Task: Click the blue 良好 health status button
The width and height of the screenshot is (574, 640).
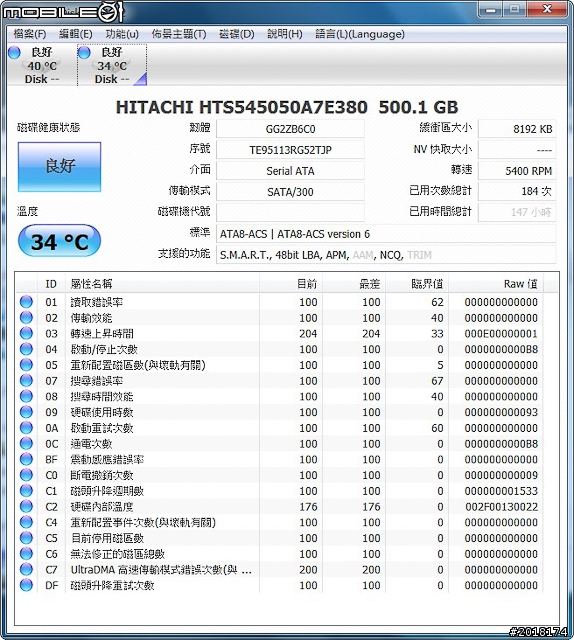Action: pyautogui.click(x=59, y=167)
